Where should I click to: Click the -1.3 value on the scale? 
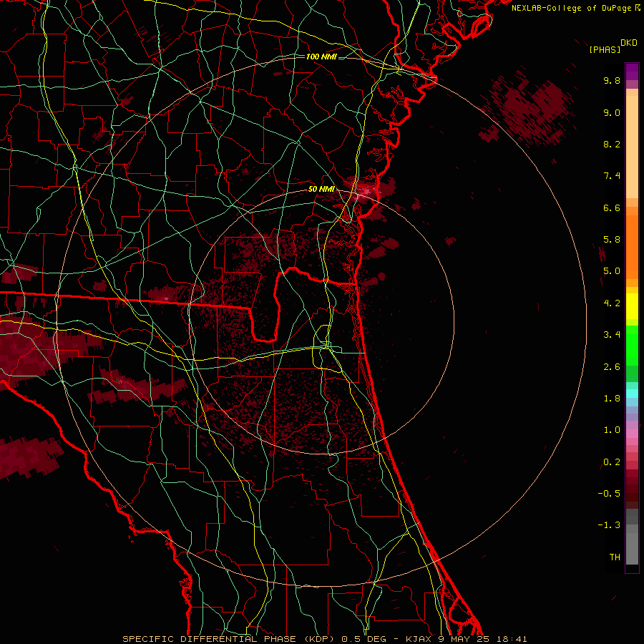pos(609,525)
